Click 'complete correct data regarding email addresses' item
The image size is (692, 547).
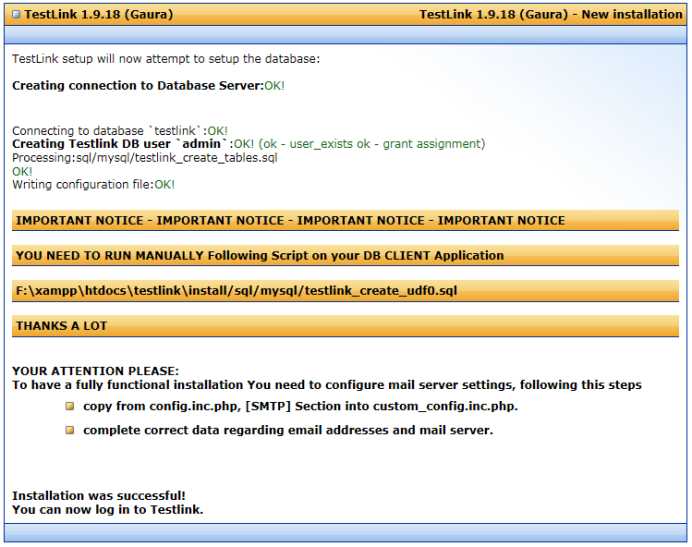[288, 430]
